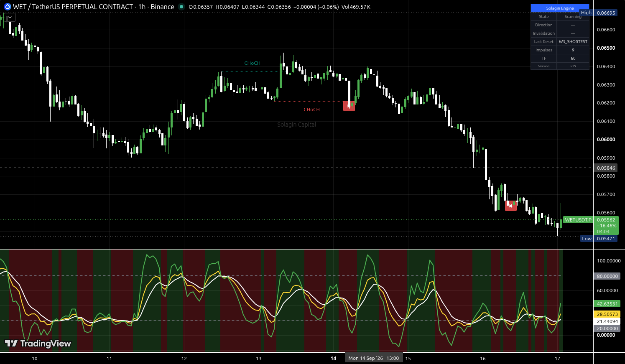Click the 04:04 bar countdown
Image resolution: width=625 pixels, height=364 pixels.
click(603, 232)
